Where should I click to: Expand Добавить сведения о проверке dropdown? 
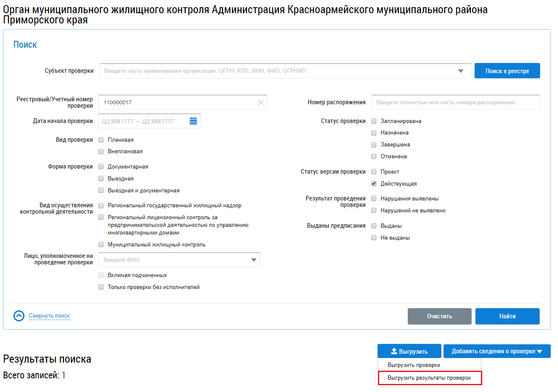(497, 352)
